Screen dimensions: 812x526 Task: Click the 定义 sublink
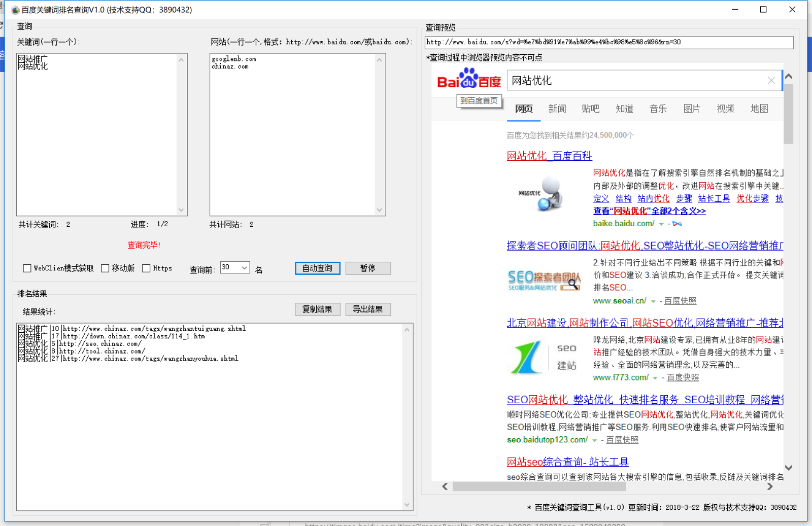601,199
